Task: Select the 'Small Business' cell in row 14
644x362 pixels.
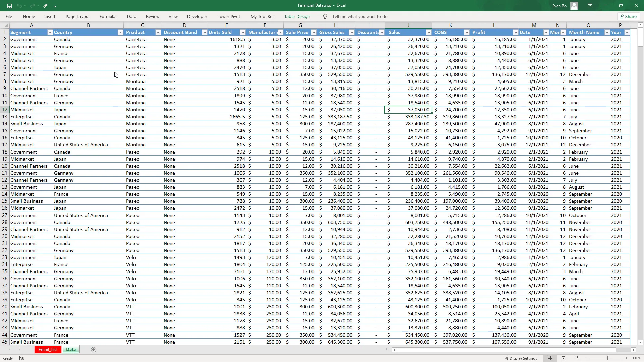Action: [x=31, y=124]
